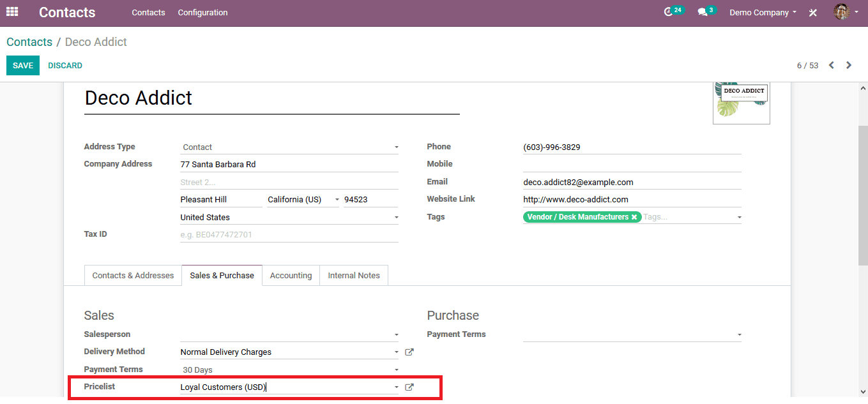This screenshot has width=868, height=404.
Task: Open Delivery Method external link icon
Action: (410, 352)
